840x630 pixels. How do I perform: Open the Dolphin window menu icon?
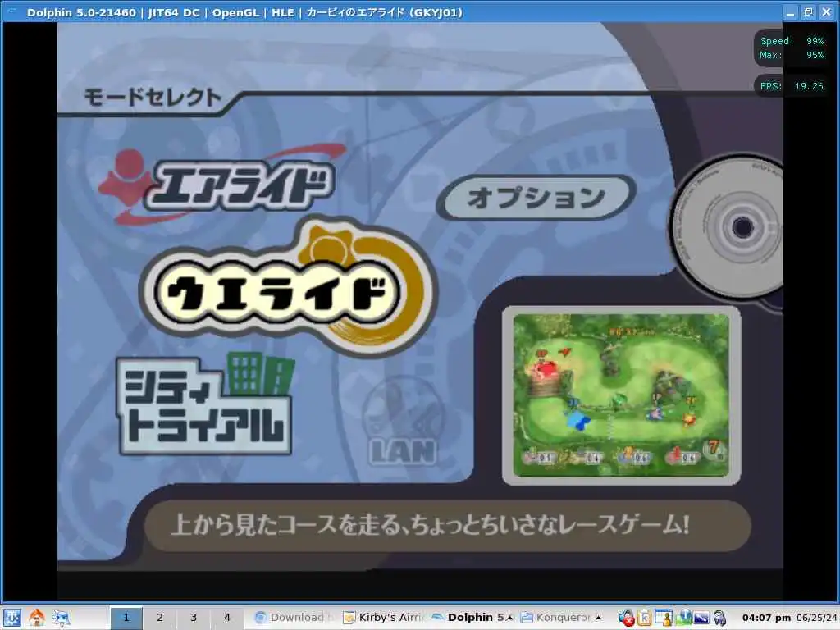pyautogui.click(x=11, y=11)
